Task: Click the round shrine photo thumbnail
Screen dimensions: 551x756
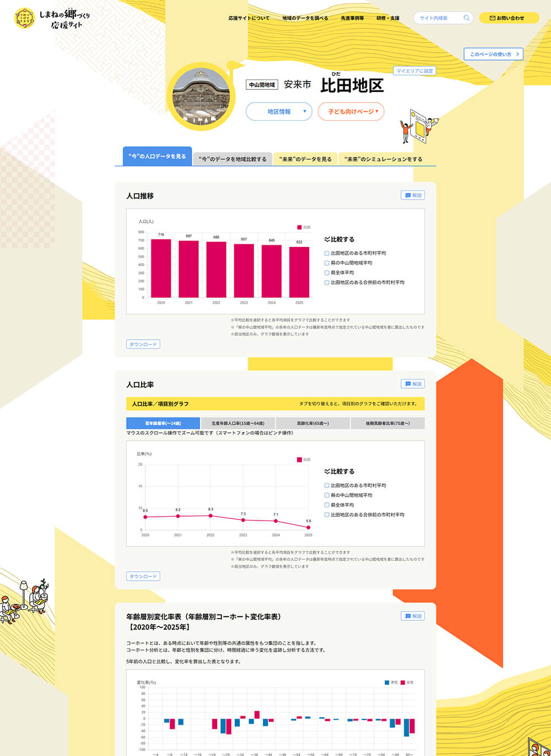Action: click(201, 97)
